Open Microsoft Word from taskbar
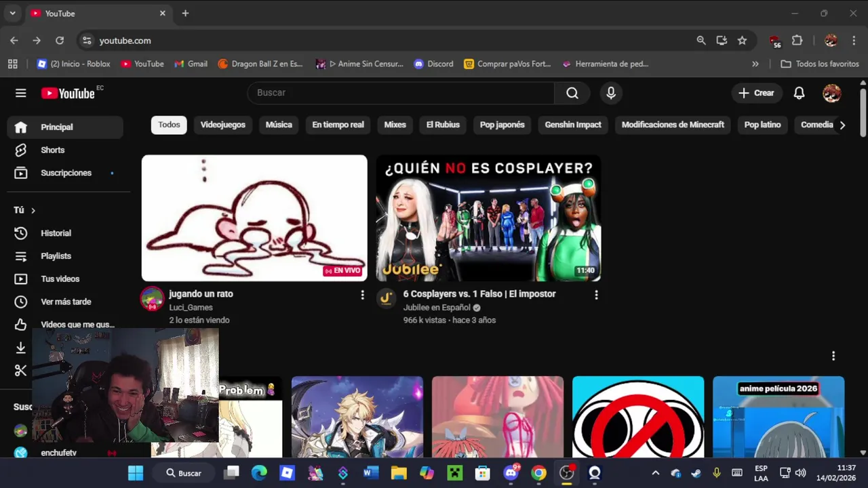 coord(371,473)
